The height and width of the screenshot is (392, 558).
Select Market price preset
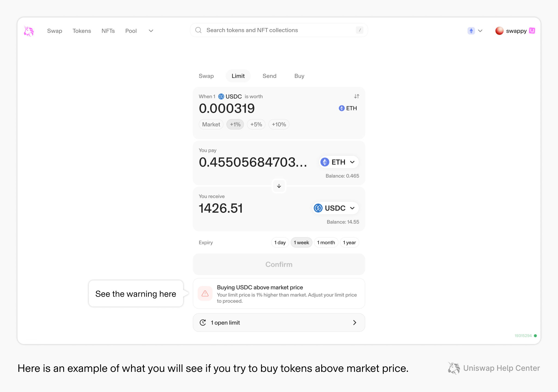[211, 124]
